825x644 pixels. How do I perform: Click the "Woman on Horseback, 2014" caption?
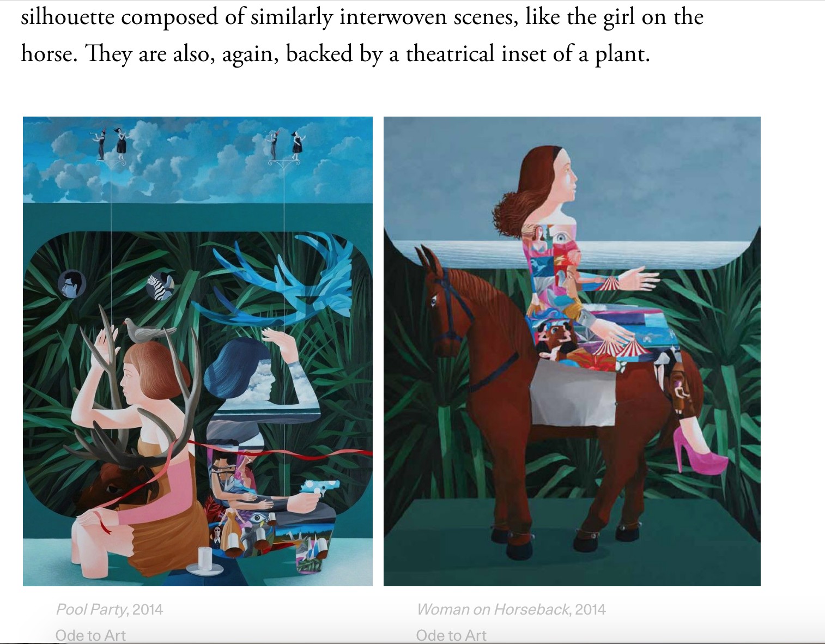click(x=511, y=609)
